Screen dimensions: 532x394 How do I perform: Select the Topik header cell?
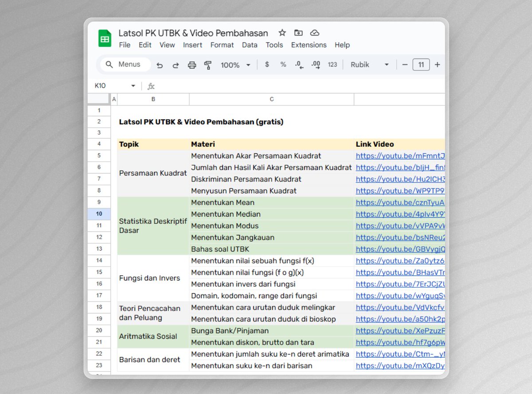pos(153,144)
